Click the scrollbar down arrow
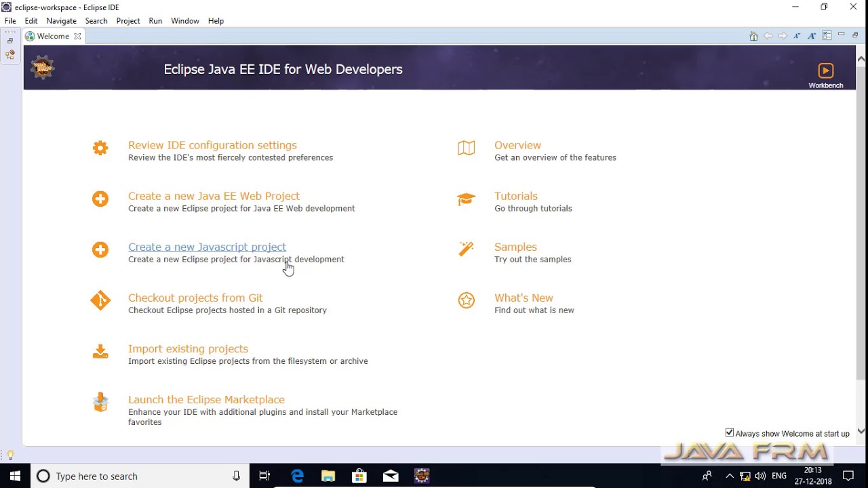 tap(861, 431)
